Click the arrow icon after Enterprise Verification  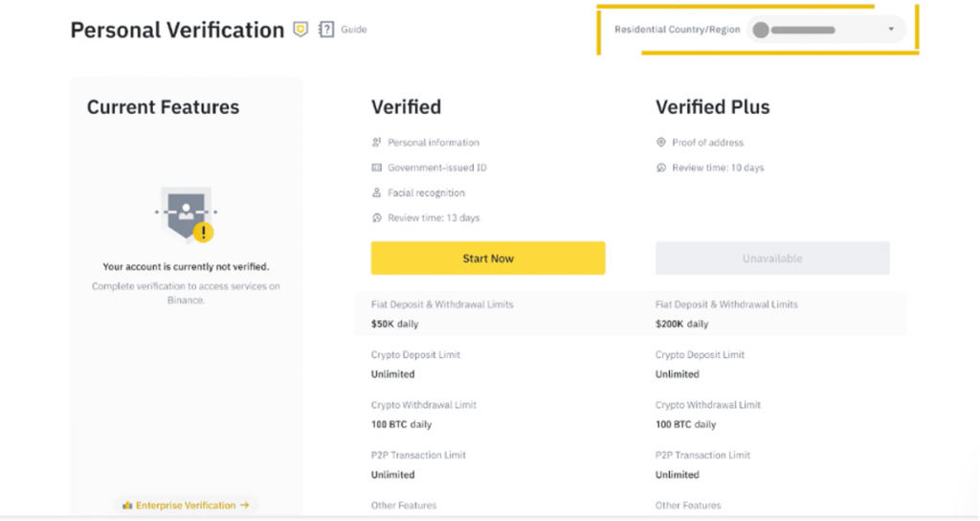244,506
